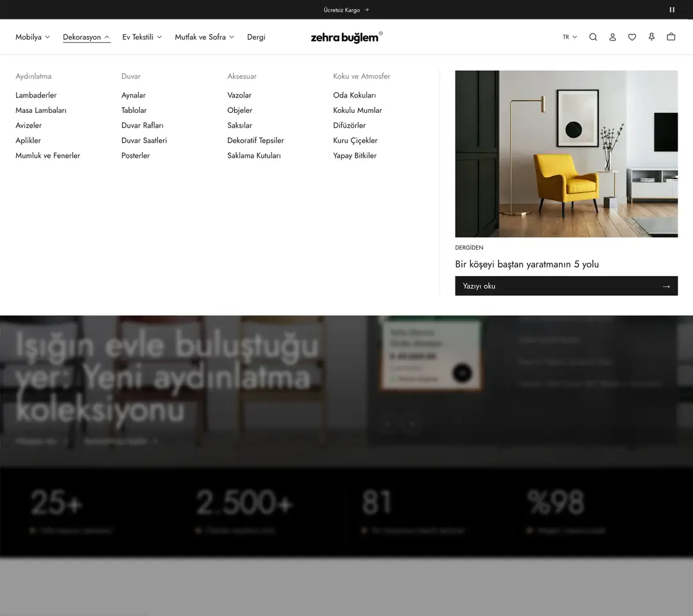Click the Aydınlatma column heading
The height and width of the screenshot is (616, 693).
tap(33, 76)
